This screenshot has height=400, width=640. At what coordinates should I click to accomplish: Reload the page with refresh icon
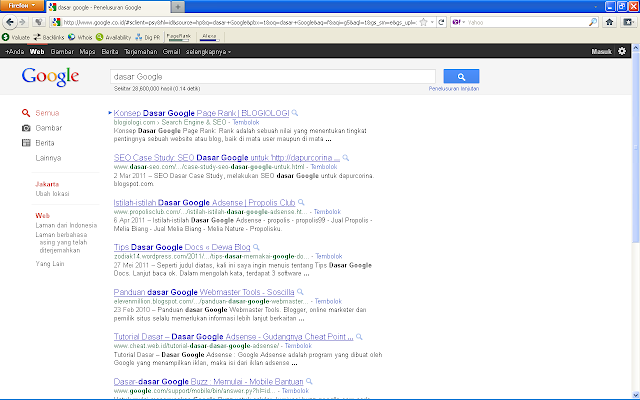441,22
